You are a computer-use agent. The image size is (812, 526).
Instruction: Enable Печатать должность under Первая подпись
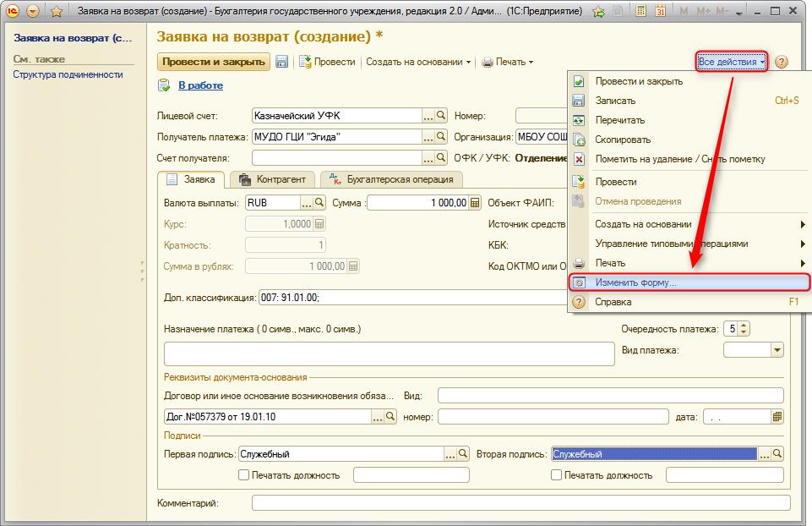coord(244,475)
